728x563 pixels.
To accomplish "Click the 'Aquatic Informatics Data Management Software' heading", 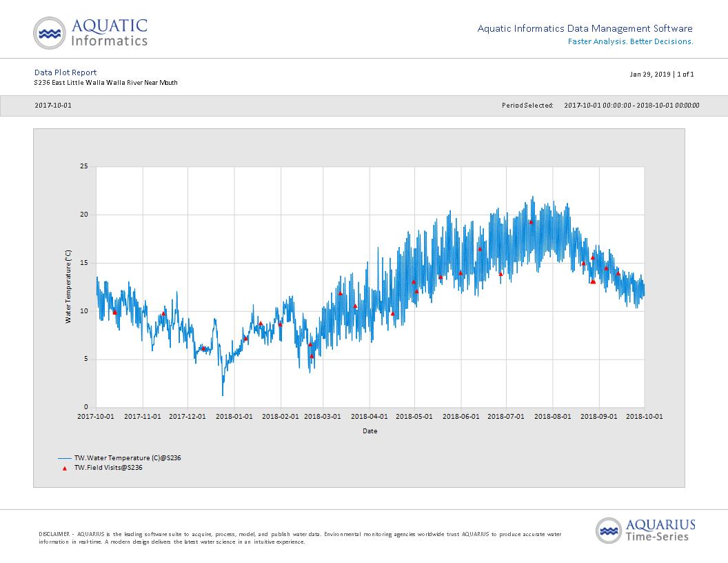I will [585, 28].
